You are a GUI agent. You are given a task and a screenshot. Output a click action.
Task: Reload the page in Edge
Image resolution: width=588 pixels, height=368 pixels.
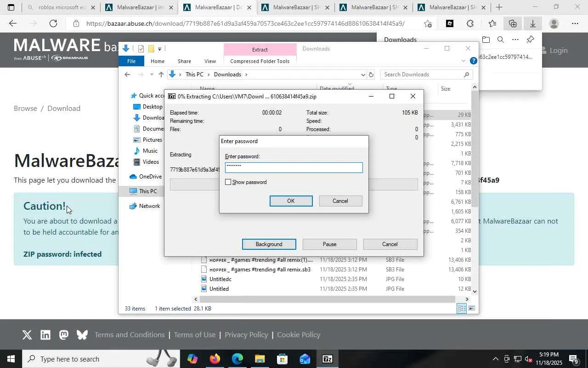(x=53, y=23)
